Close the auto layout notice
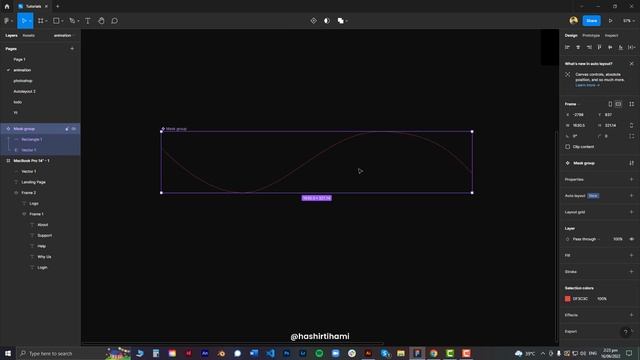 [631, 64]
